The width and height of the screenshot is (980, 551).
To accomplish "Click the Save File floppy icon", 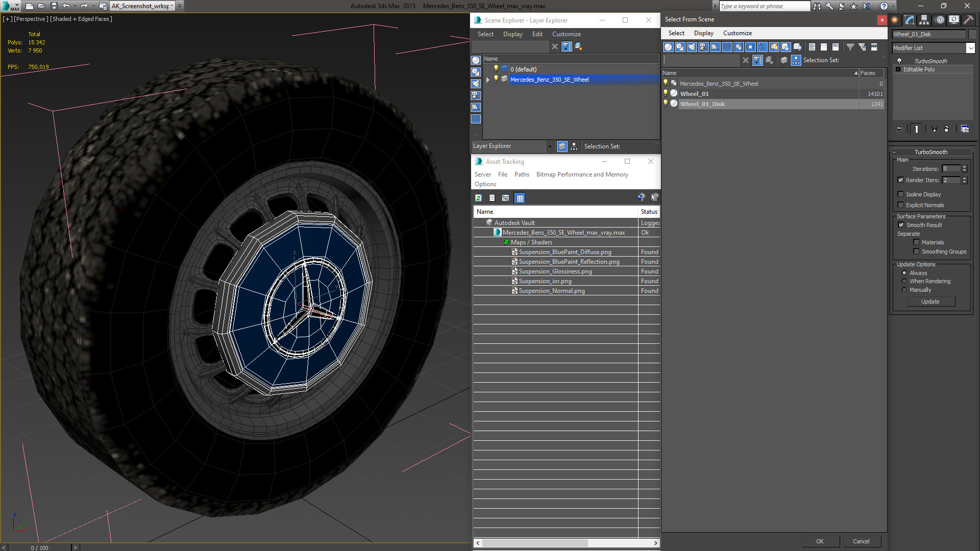I will coord(54,6).
